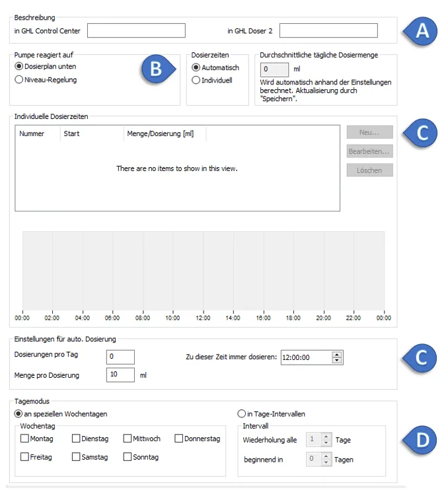The width and height of the screenshot is (448, 498).
Task: Decrease the dosing time with down arrow
Action: point(337,360)
